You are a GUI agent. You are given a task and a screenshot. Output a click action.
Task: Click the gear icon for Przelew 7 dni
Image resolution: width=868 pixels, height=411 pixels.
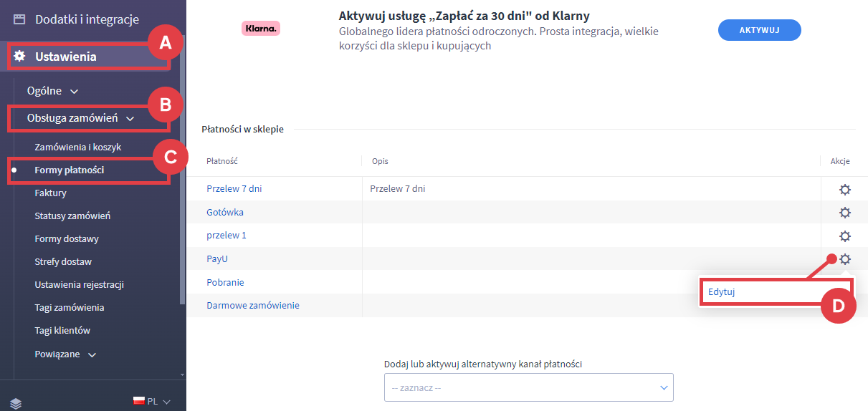coord(844,190)
